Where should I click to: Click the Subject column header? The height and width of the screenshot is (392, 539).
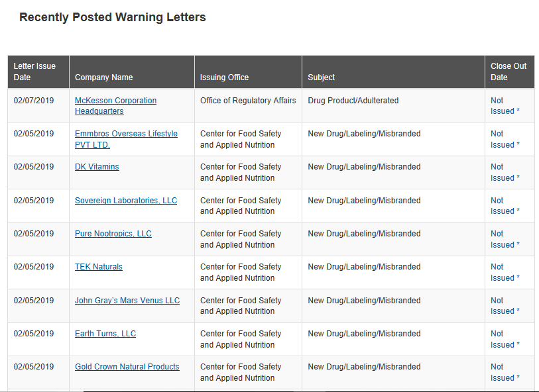pos(322,77)
